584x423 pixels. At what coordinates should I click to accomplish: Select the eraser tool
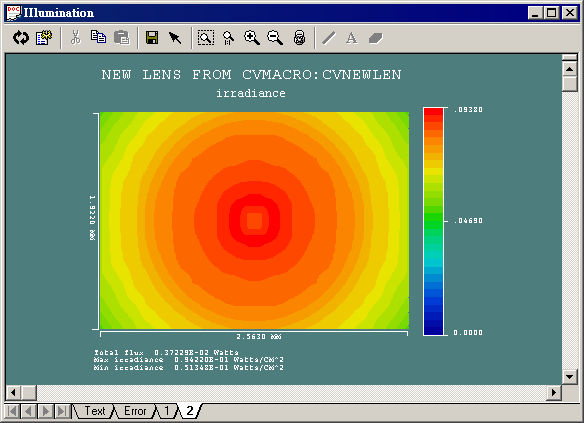coord(375,38)
